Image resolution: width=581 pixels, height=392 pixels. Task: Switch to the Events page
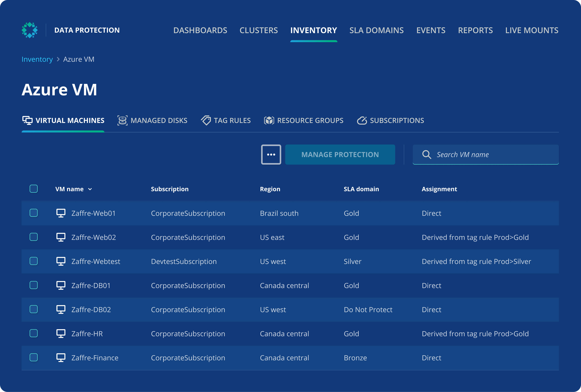click(431, 30)
